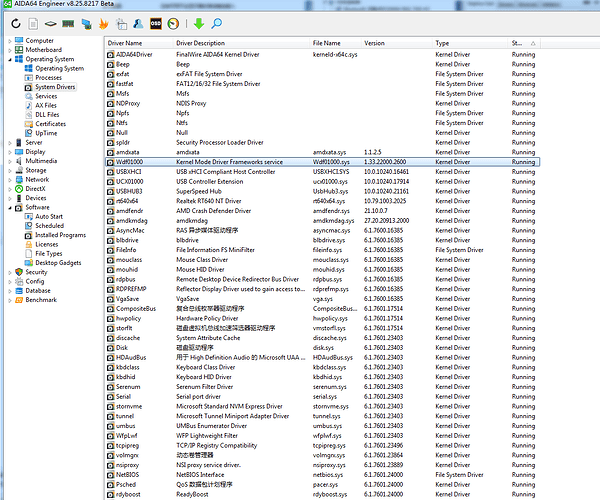This screenshot has width=600, height=500.
Task: Expand the Display tree node
Action: tap(10, 152)
